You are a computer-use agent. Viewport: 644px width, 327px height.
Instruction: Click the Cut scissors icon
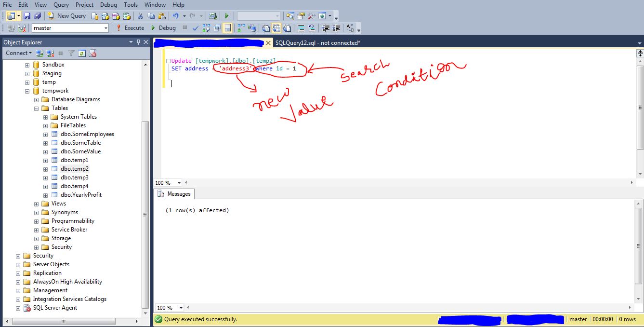pos(140,16)
